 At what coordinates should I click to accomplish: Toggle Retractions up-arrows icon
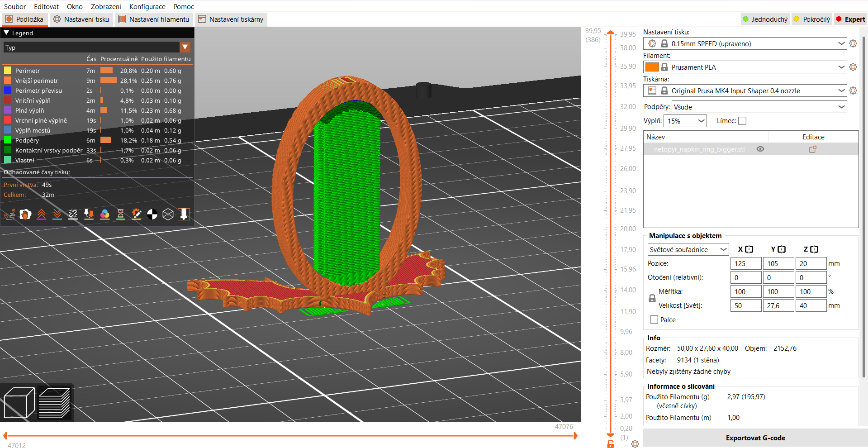[42, 214]
